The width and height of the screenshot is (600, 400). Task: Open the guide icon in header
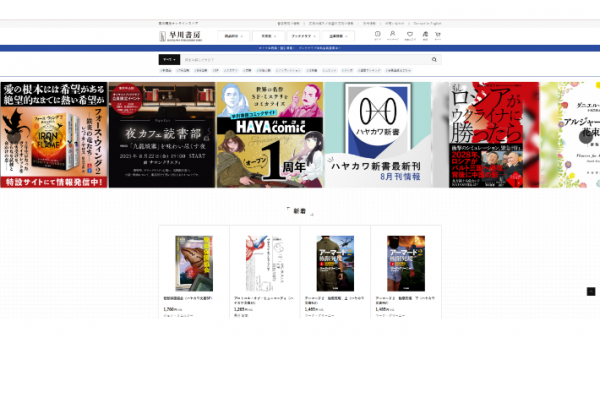[377, 35]
